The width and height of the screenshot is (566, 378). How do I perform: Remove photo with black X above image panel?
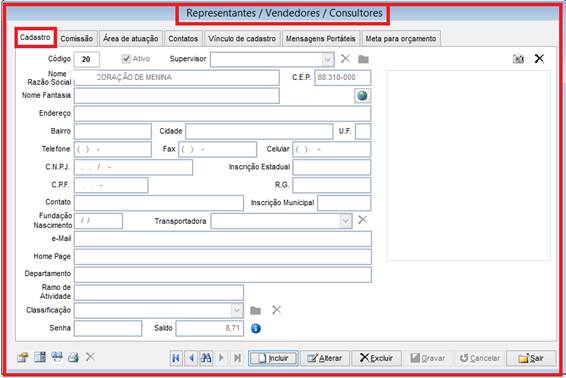539,58
